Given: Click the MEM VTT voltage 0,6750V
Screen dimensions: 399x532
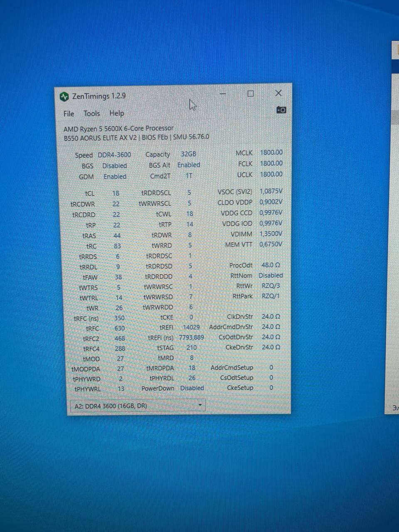Looking at the screenshot, I should [271, 244].
